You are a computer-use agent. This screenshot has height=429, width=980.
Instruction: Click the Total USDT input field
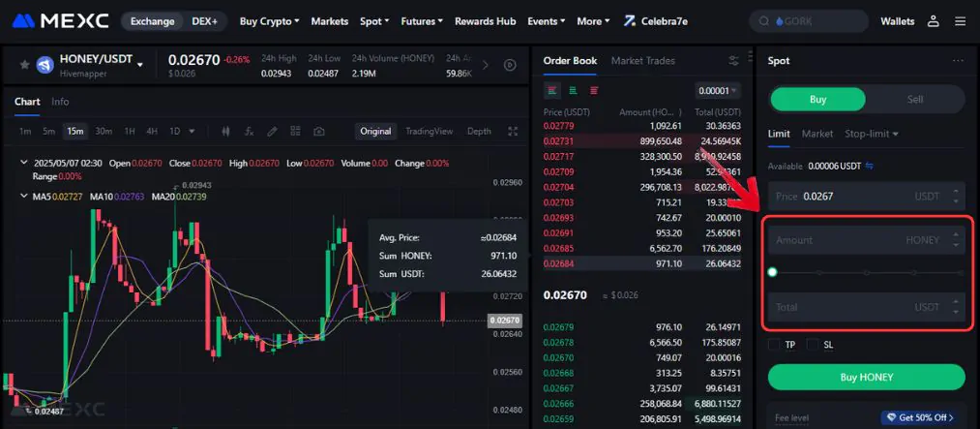pyautogui.click(x=866, y=307)
